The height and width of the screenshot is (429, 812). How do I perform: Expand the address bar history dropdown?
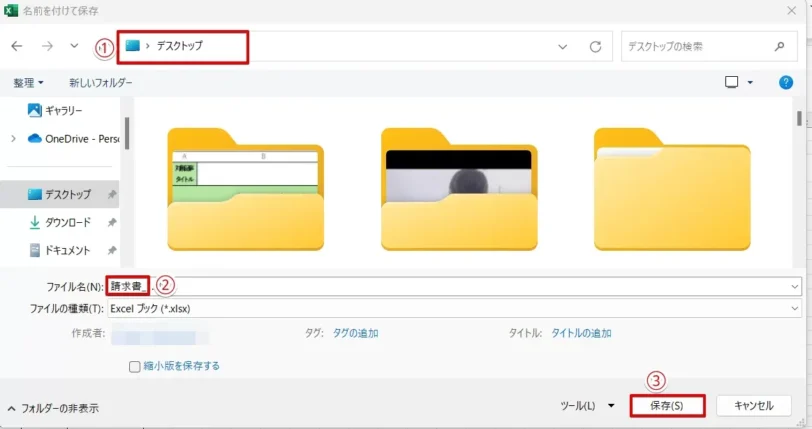[562, 47]
